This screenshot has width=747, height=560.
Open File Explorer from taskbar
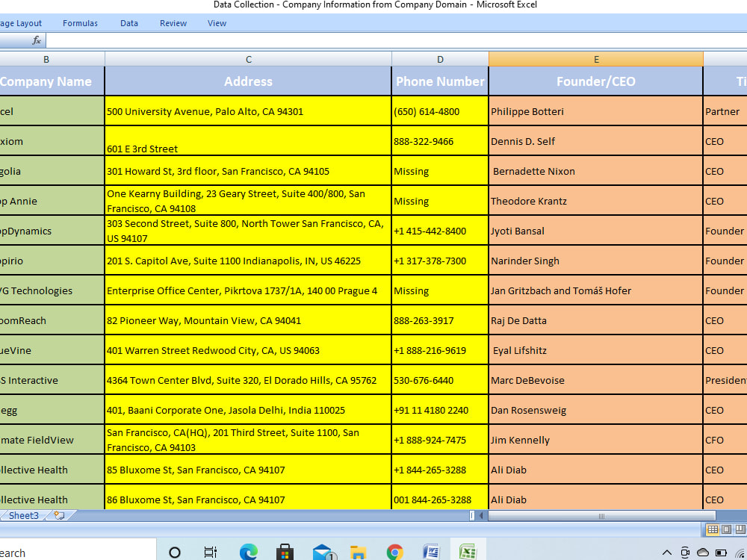tap(358, 553)
